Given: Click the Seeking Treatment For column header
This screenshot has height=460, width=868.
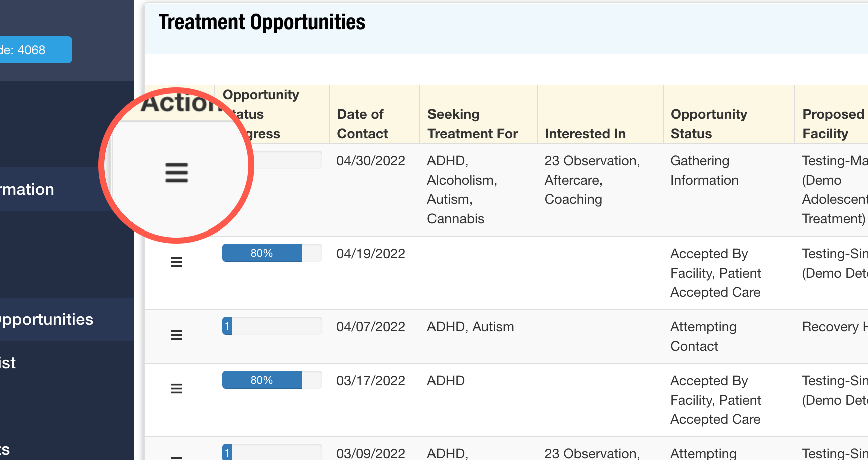Looking at the screenshot, I should click(473, 123).
